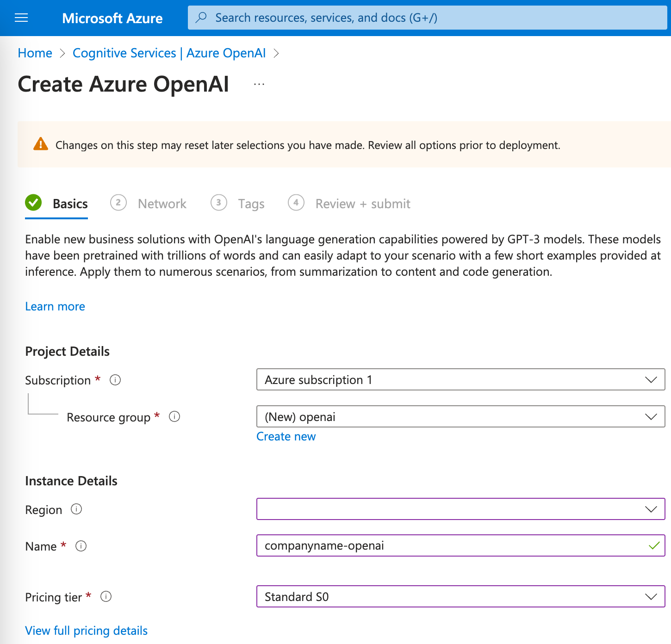Image resolution: width=671 pixels, height=644 pixels.
Task: Switch to the Tags tab
Action: click(251, 204)
